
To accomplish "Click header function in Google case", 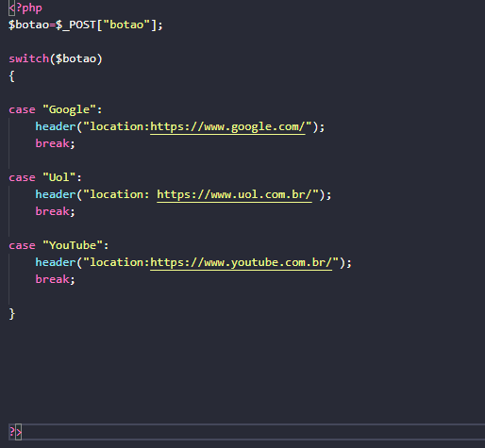I will [x=56, y=126].
